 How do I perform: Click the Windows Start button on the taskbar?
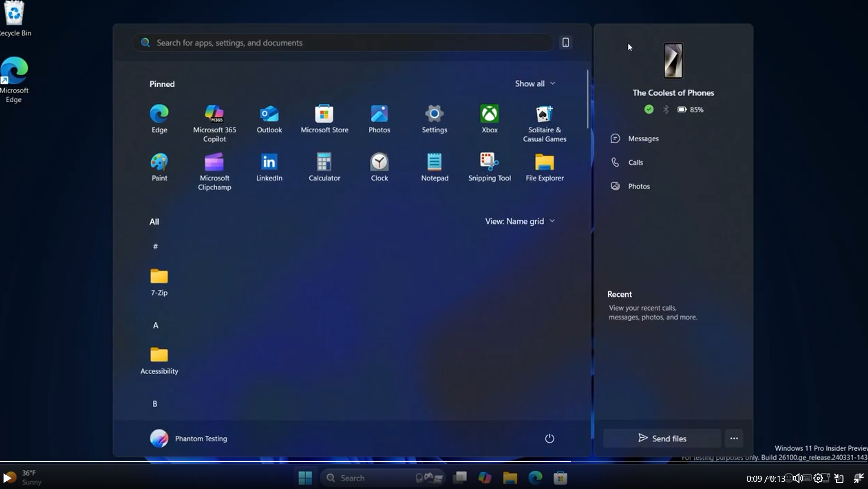pyautogui.click(x=305, y=478)
